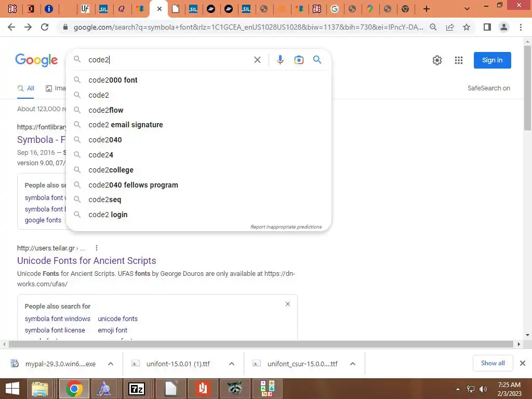Click the unicode fonts related search

pos(118,318)
